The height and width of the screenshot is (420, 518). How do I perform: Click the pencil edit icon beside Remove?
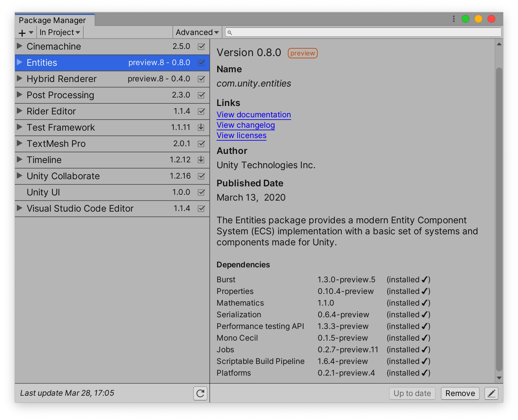(x=491, y=393)
